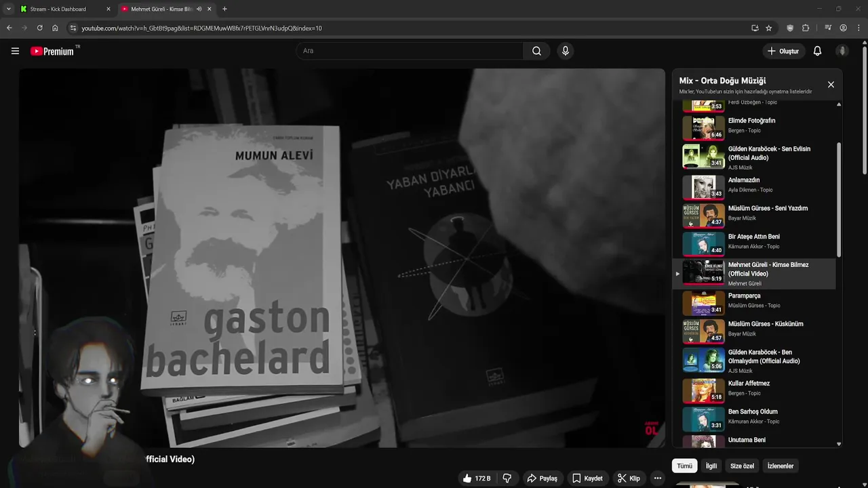The width and height of the screenshot is (868, 488).
Task: Select the İlgili filter chip
Action: pos(711,466)
